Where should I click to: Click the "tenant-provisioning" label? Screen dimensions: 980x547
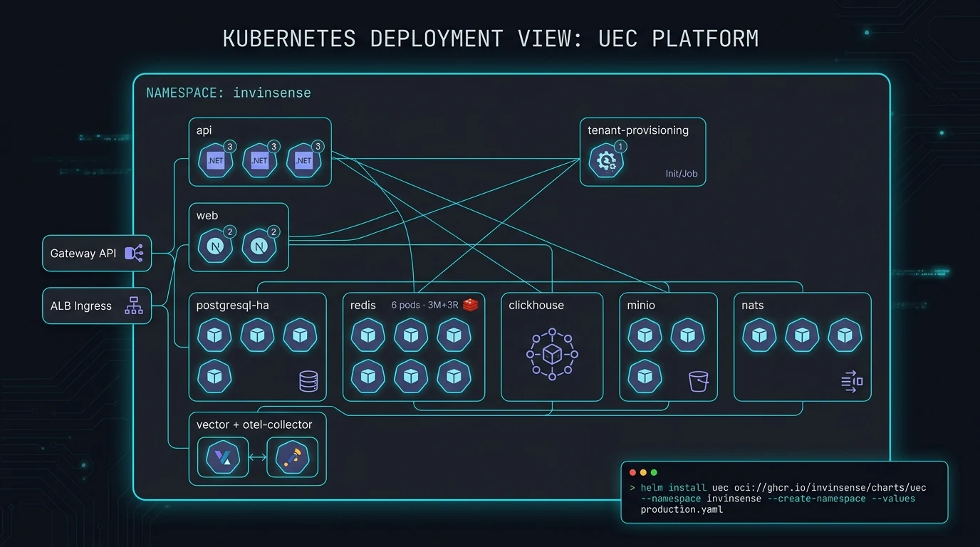pyautogui.click(x=638, y=130)
